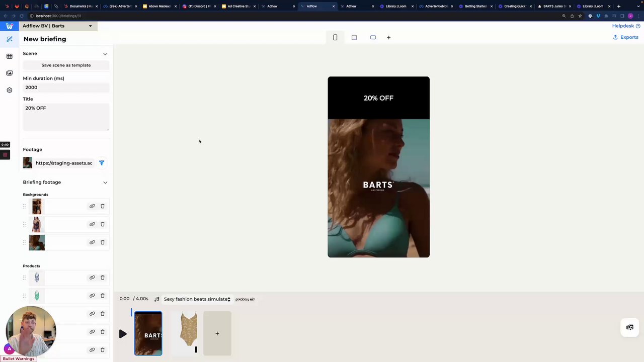Collapse the Scene section
The image size is (644, 362).
105,54
